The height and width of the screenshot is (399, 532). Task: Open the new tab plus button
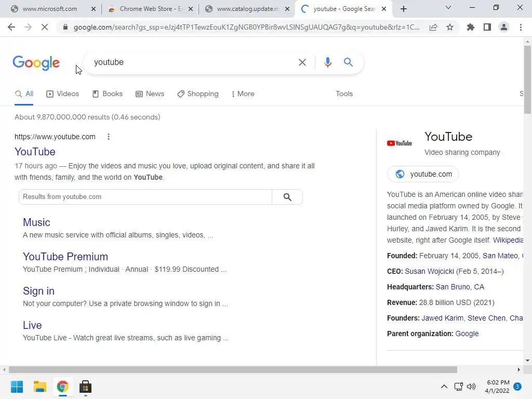[x=403, y=9]
